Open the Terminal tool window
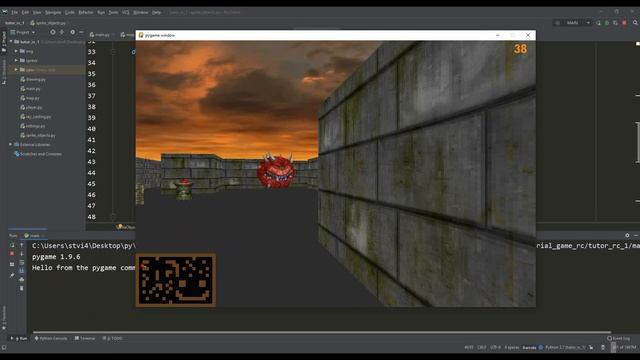640x360 pixels. click(85, 338)
